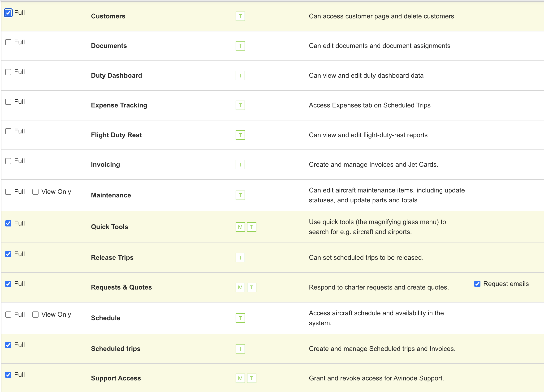Click the M badge for Support Access
Viewport: 544px width, 392px height.
tap(240, 378)
